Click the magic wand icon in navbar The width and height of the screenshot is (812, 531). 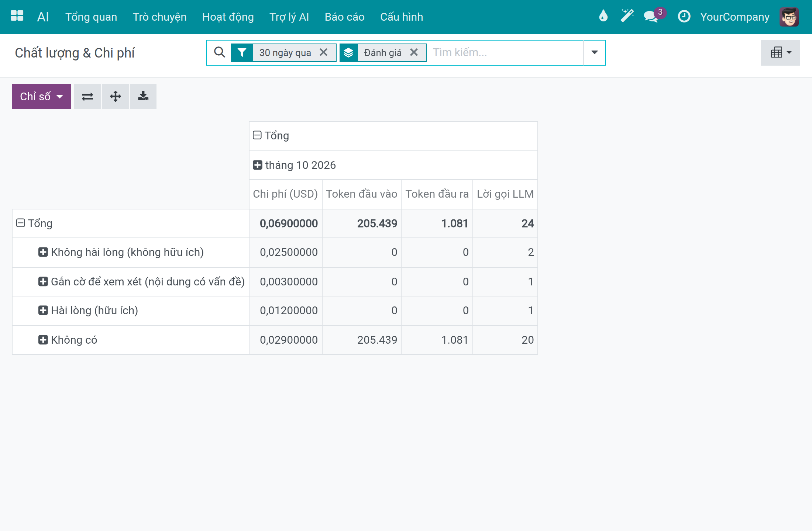627,16
